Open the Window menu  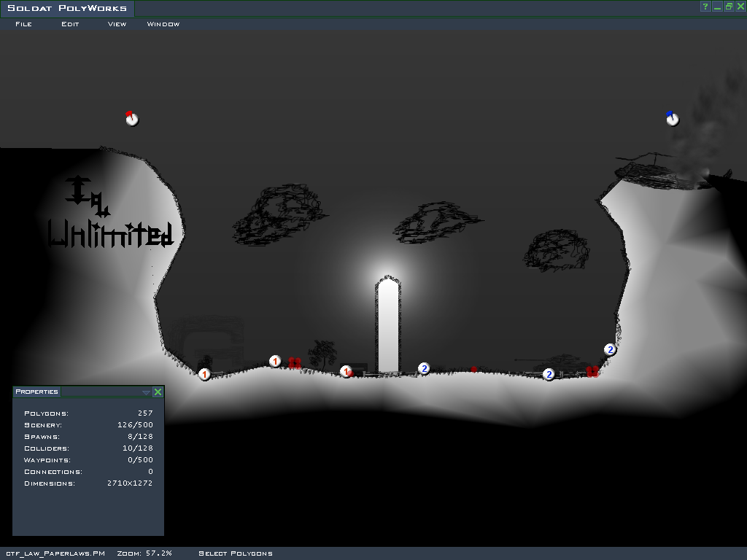coord(163,24)
